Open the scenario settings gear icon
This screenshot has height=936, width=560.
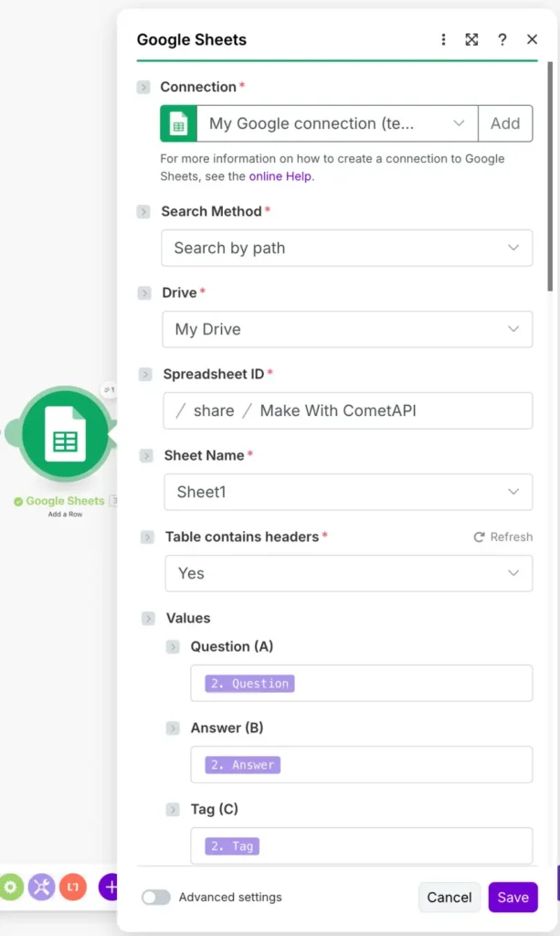point(11,887)
